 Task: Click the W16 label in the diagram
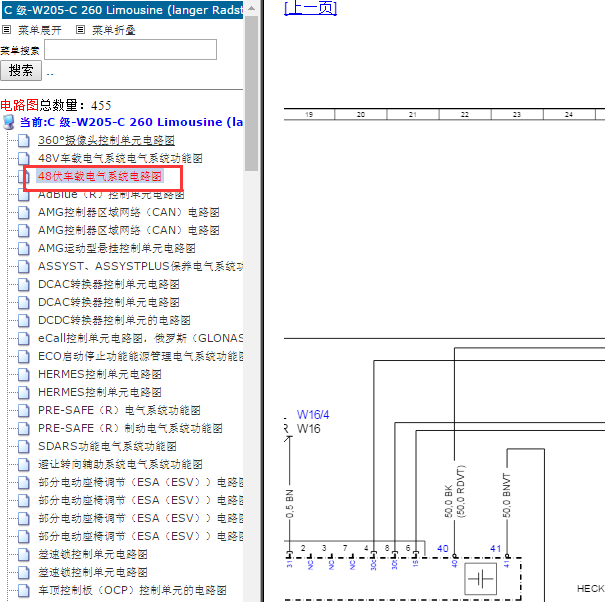point(308,429)
